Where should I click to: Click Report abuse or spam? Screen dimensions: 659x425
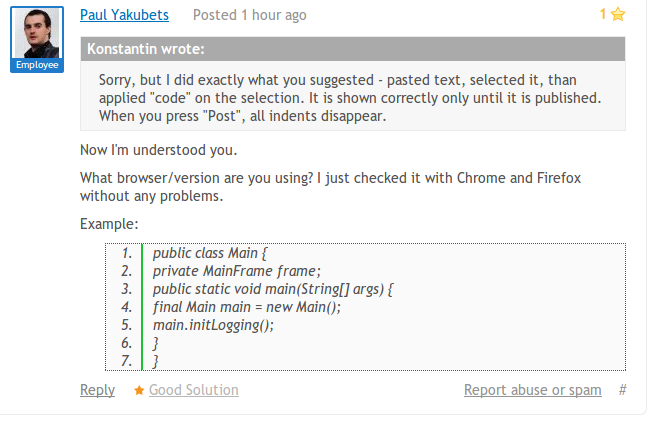[x=532, y=390]
